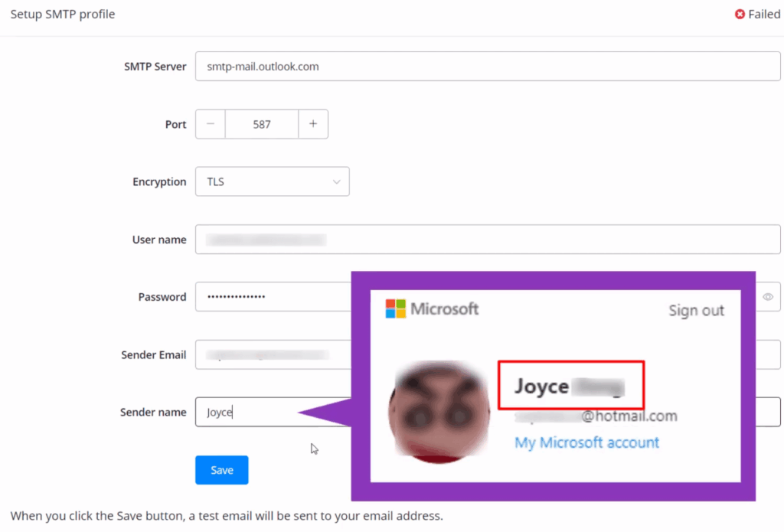Click the Setup SMTP profile heading

63,14
